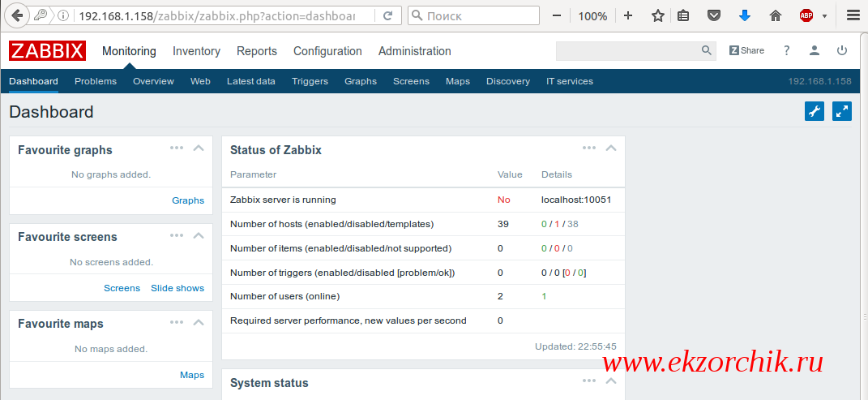The height and width of the screenshot is (400, 868).
Task: Open Status of Zabbix widget menu dots
Action: [589, 148]
